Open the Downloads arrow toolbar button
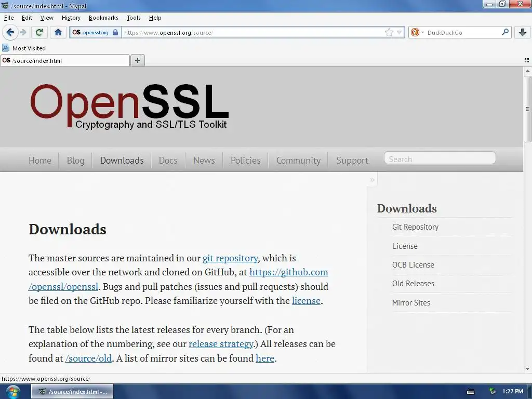 pyautogui.click(x=523, y=33)
